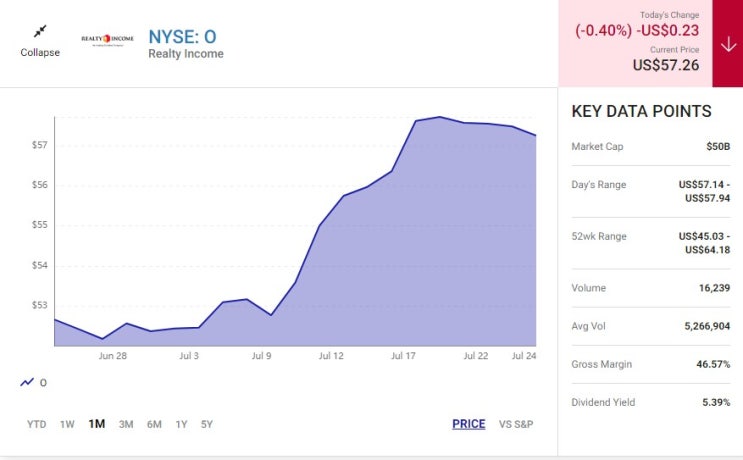
Task: Click the 52wk Range label
Action: pos(599,236)
